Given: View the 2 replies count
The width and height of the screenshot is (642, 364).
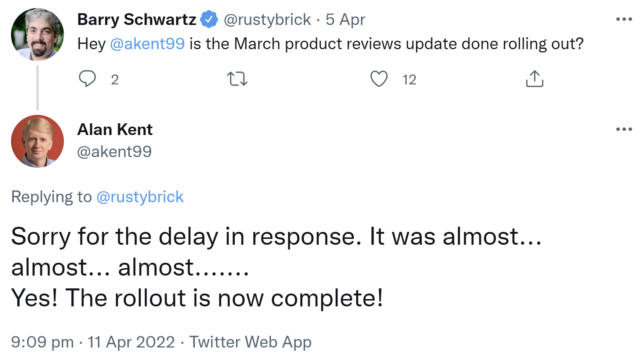Looking at the screenshot, I should point(115,80).
